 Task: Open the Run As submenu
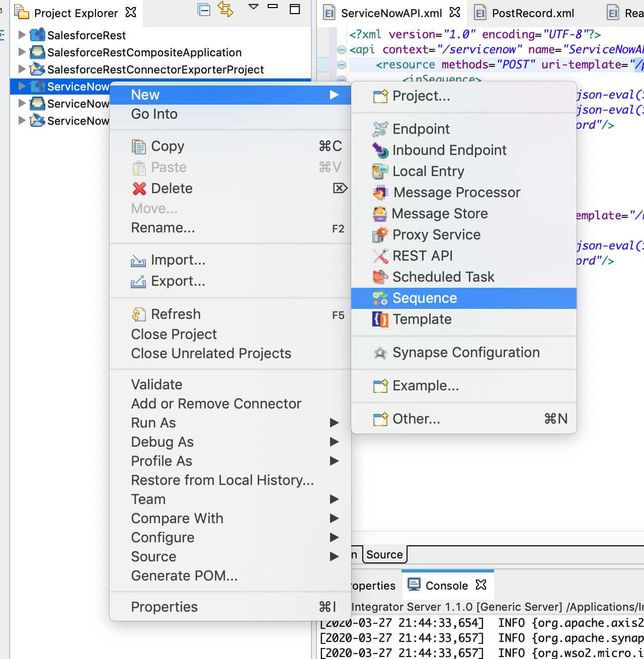point(230,423)
